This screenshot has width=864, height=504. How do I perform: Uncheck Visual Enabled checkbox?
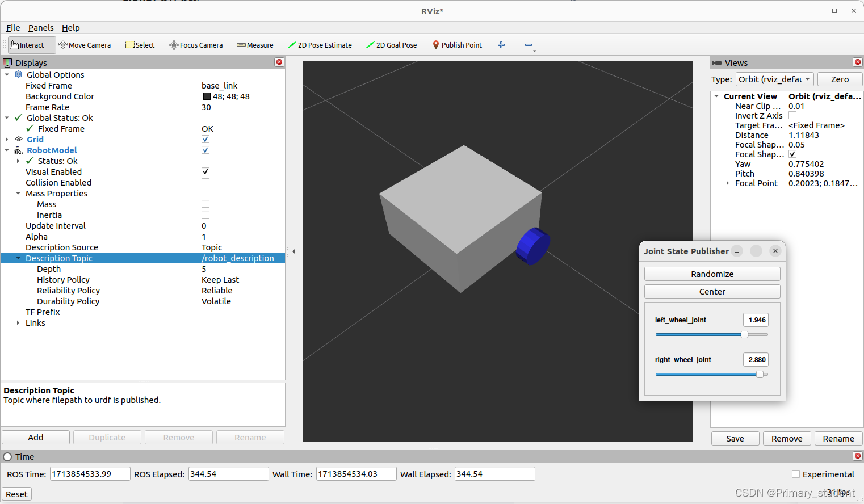205,171
